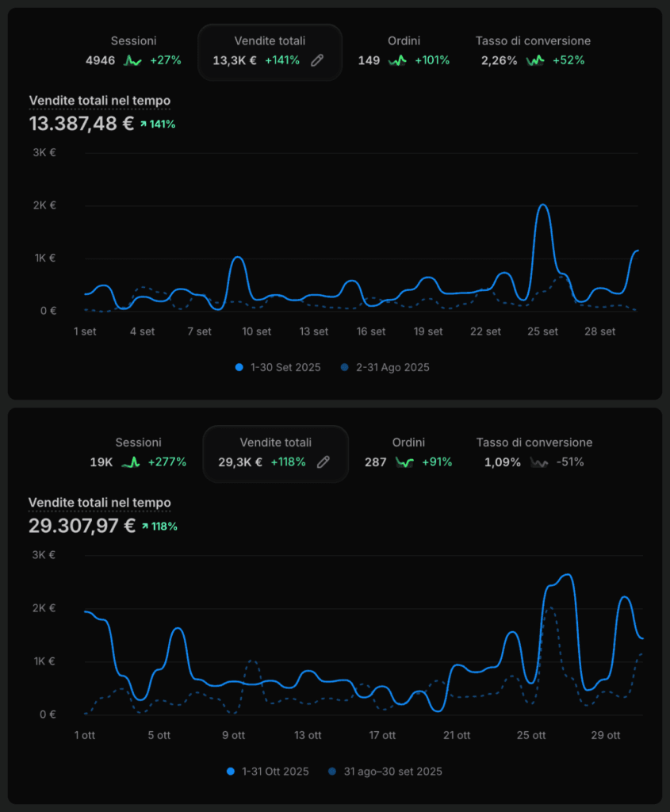Select the Vendite totali card showing 13,3K €
The image size is (670, 812).
[x=270, y=52]
